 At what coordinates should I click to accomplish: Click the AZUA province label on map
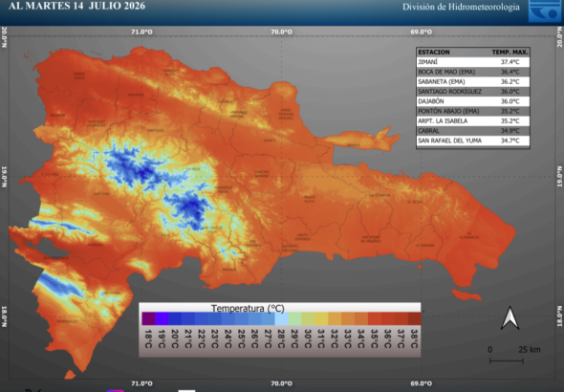165,235
